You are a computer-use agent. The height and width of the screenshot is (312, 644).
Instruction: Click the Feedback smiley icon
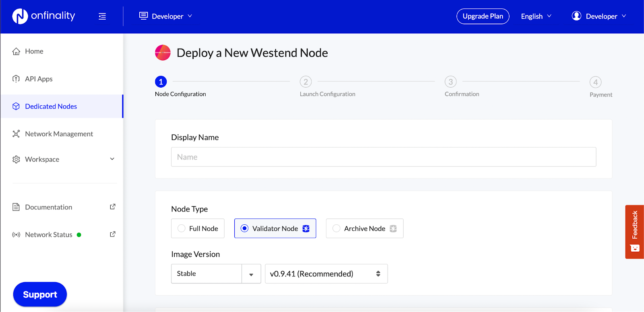click(635, 248)
